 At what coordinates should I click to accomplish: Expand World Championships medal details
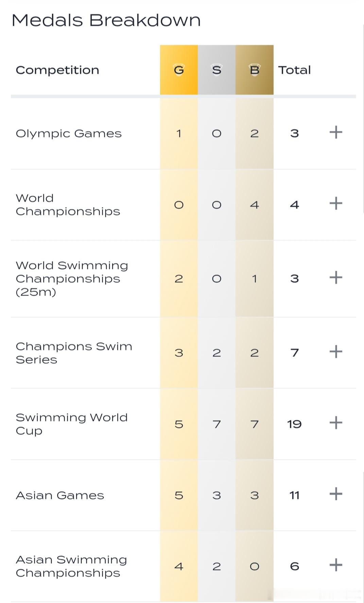coord(336,203)
